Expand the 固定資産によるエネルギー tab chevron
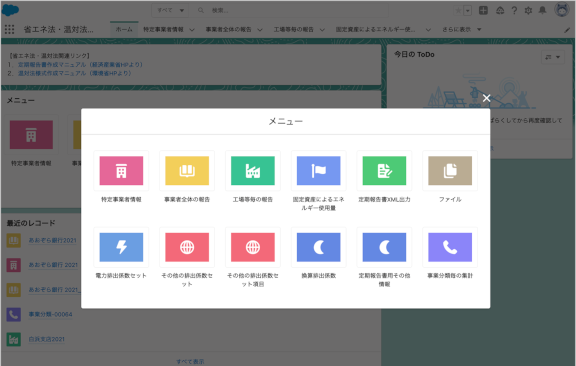Image resolution: width=576 pixels, height=366 pixels. [x=428, y=30]
